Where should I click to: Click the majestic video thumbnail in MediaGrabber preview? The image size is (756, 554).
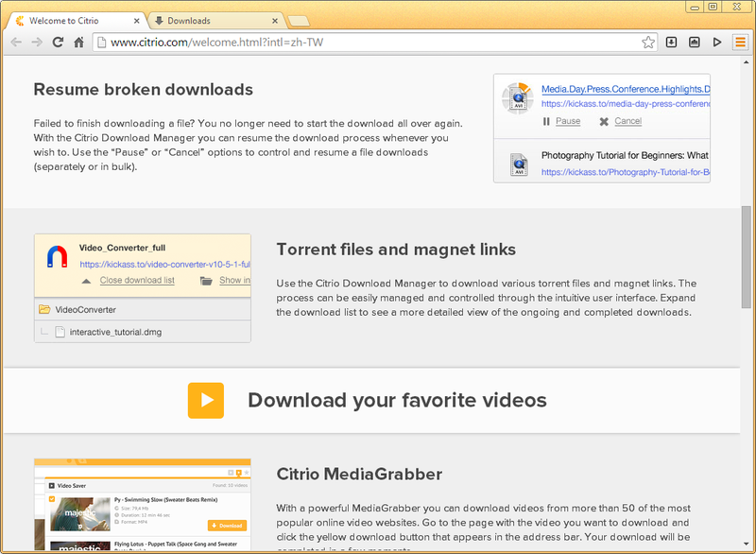[x=80, y=514]
